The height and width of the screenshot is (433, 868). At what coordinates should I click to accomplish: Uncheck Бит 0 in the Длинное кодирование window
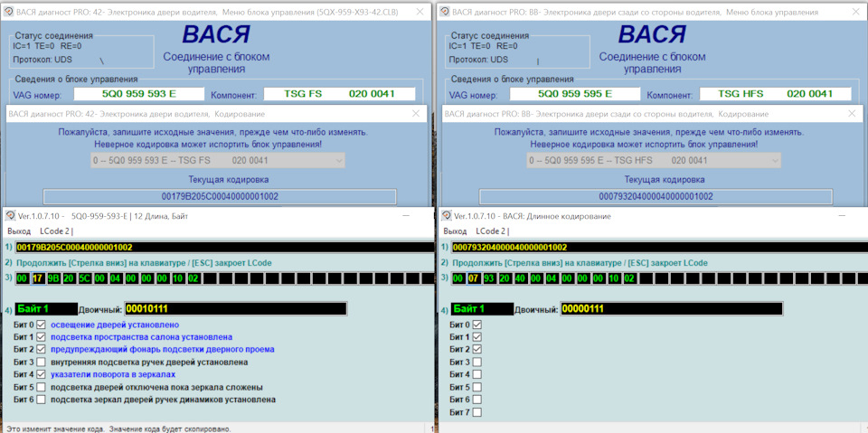(476, 325)
